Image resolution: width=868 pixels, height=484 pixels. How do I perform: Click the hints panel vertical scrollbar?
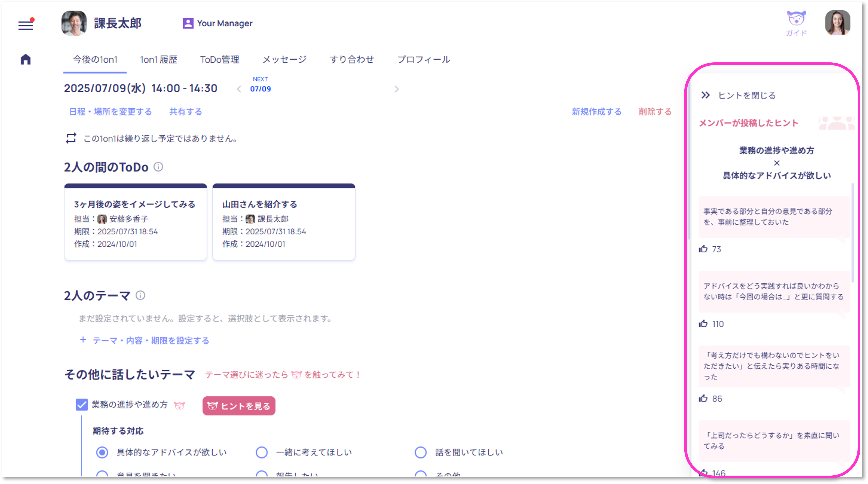853,233
